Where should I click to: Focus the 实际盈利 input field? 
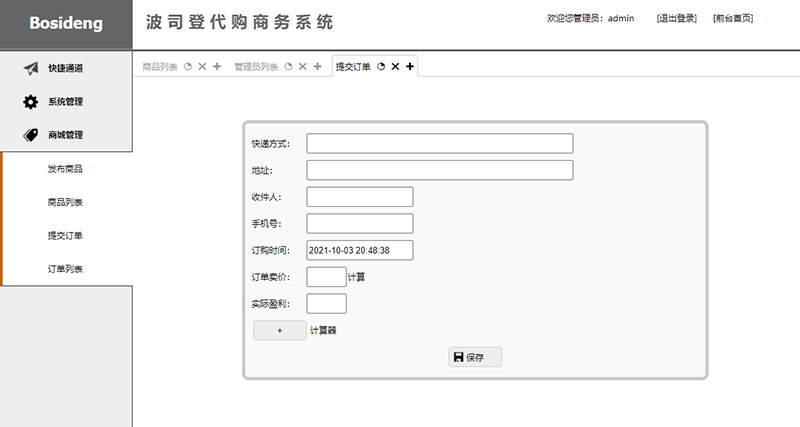point(327,304)
